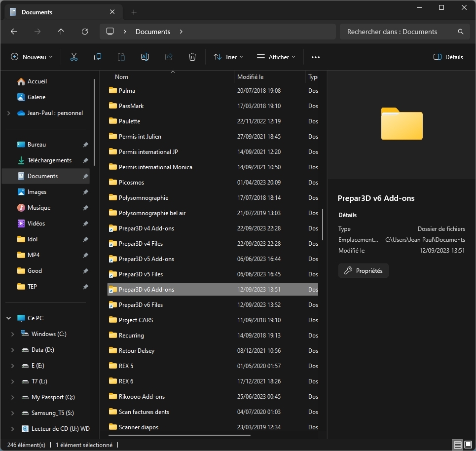This screenshot has height=451, width=476.
Task: Open the Afficher view menu
Action: pos(276,57)
